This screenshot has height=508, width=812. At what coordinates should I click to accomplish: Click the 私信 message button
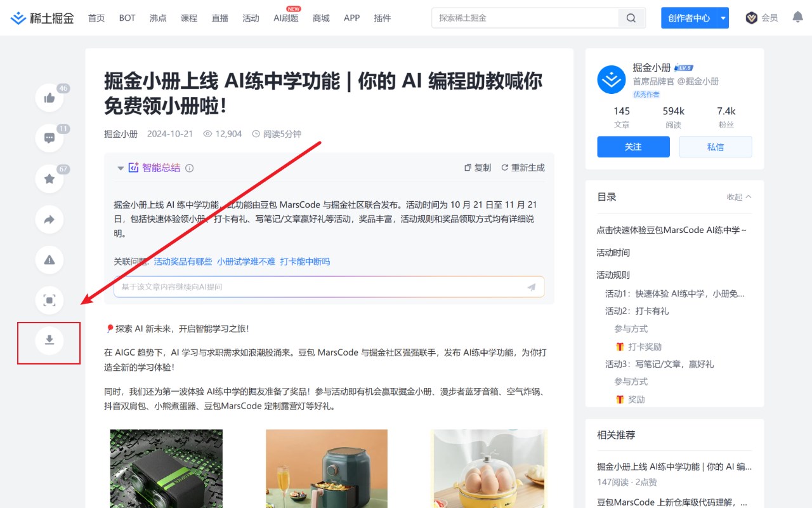pos(716,147)
